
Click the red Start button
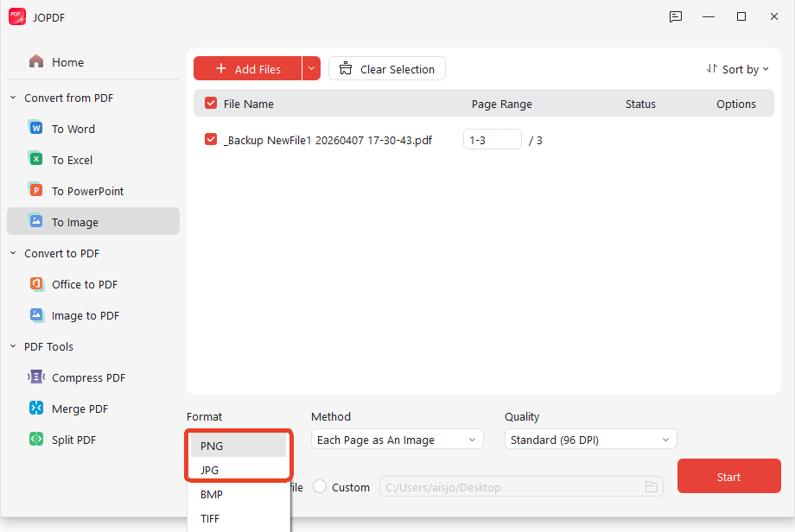point(729,476)
